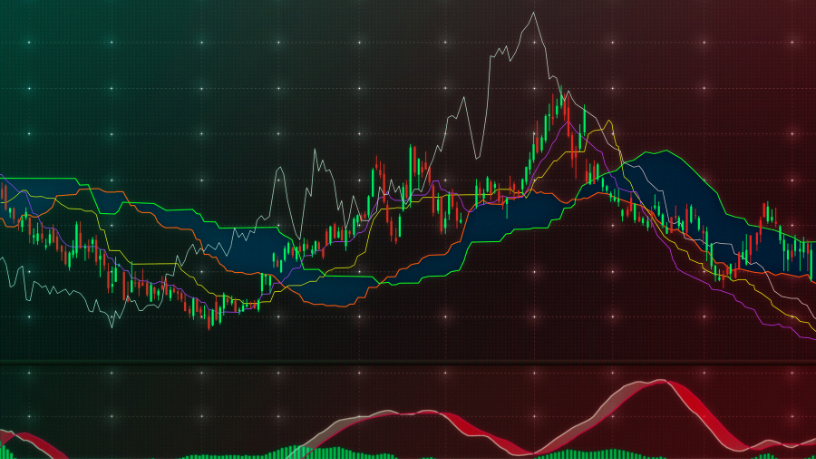Click the white line's lowest trough on left
This screenshot has width=816, height=459.
pos(112,324)
